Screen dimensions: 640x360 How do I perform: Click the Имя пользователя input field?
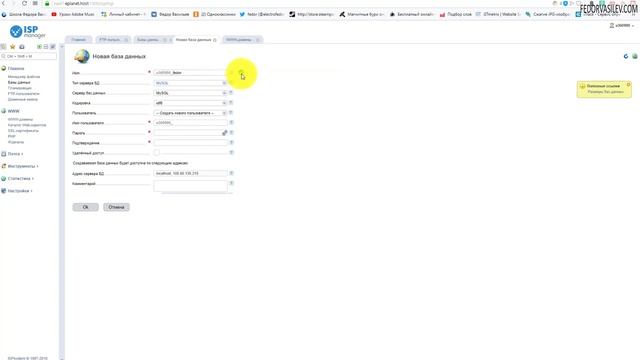point(190,123)
